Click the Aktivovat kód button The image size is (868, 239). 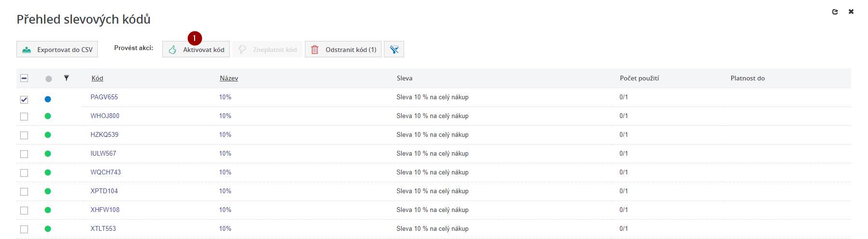pos(196,50)
